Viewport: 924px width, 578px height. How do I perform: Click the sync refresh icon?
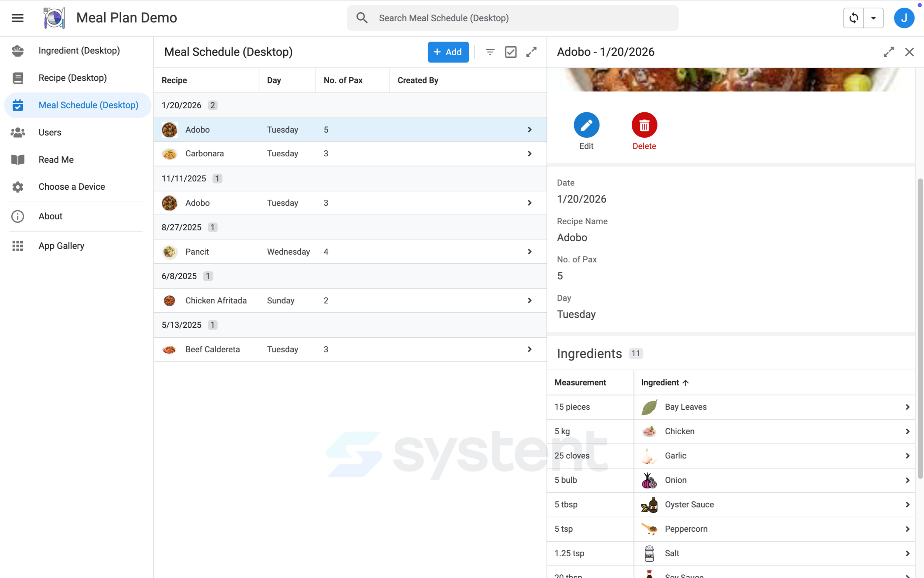tap(854, 18)
